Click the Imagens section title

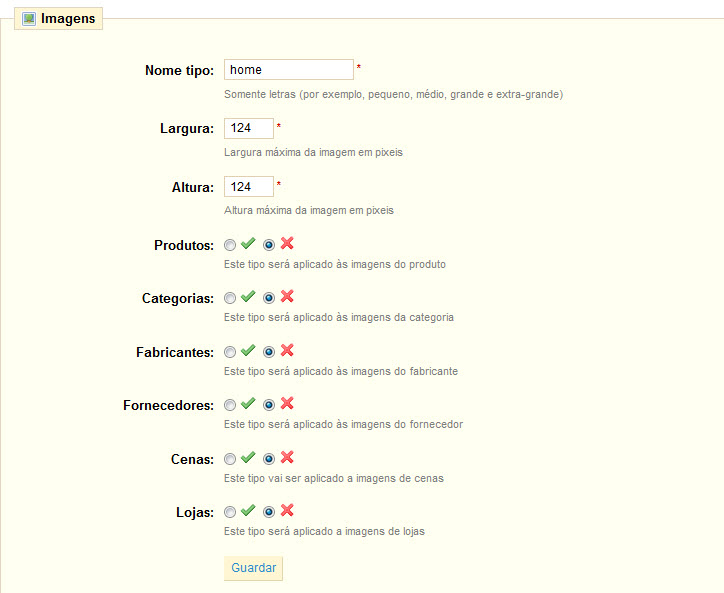[68, 18]
